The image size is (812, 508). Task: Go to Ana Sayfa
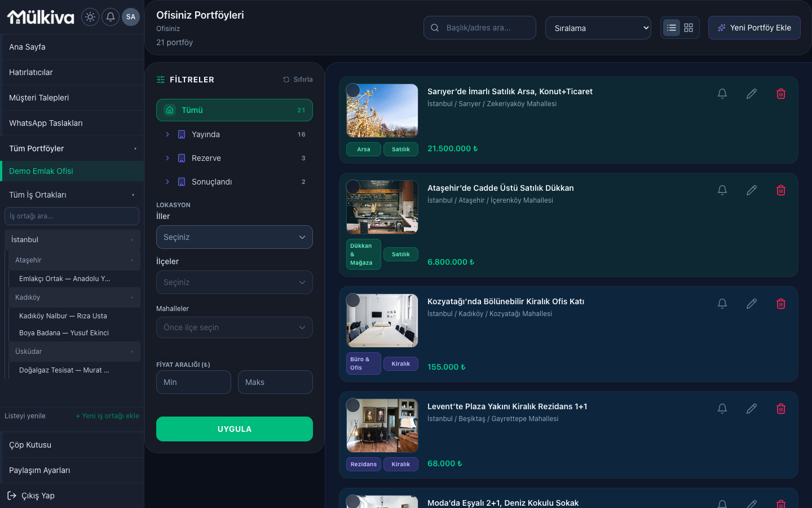click(72, 47)
